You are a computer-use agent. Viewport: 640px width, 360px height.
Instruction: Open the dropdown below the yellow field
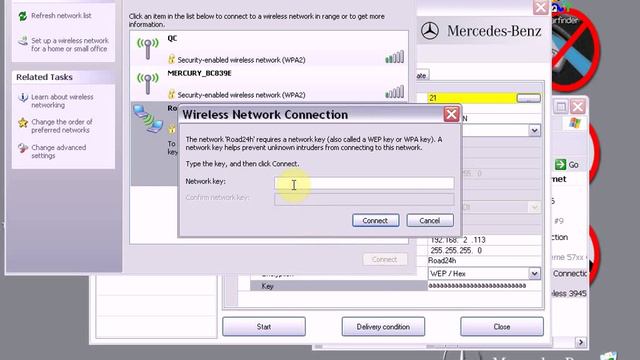tap(534, 131)
